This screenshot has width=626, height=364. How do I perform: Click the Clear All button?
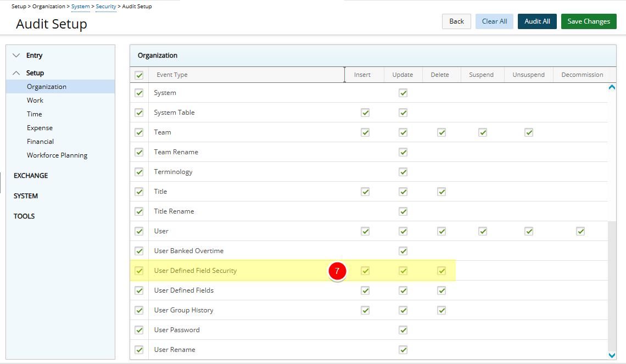click(494, 21)
